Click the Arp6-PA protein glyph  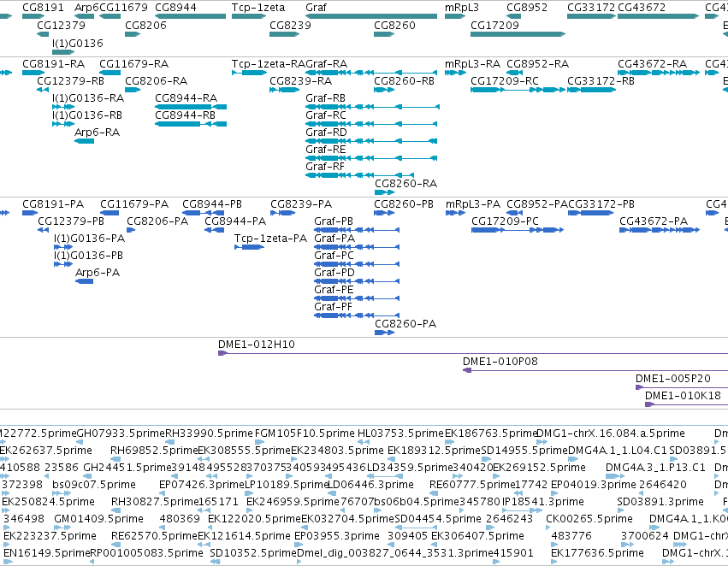coord(84,281)
